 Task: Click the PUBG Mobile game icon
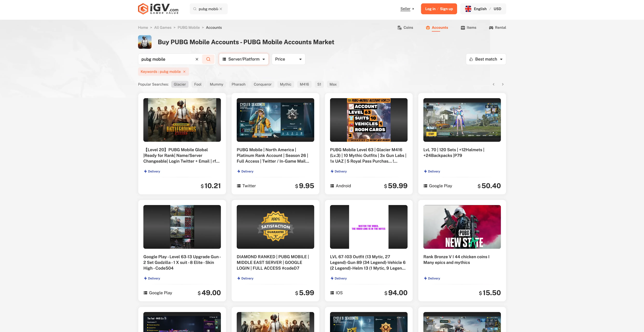tap(145, 42)
